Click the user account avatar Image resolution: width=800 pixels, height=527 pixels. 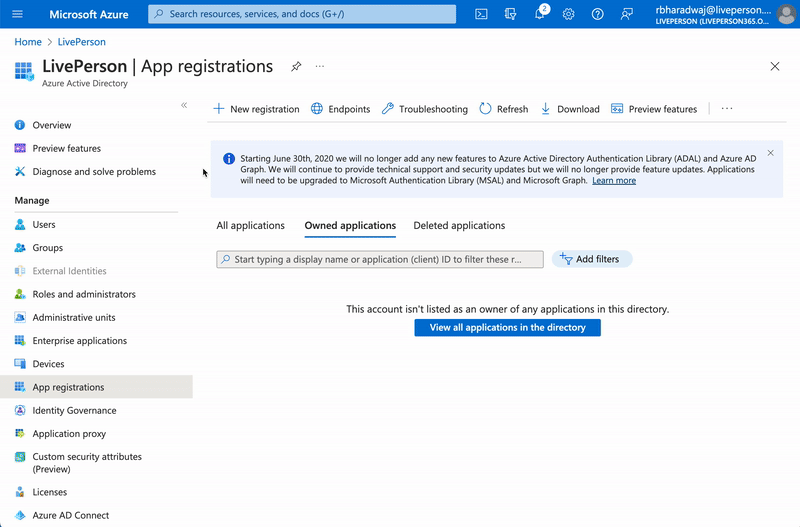tap(786, 14)
